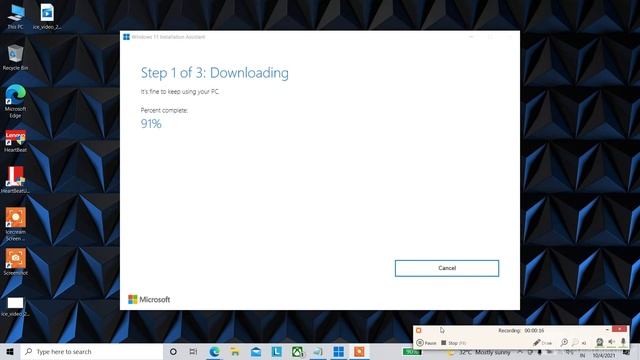Open the Lenovo HeartBeat shortcut
Viewport: 640px width, 360px height.
tap(16, 141)
